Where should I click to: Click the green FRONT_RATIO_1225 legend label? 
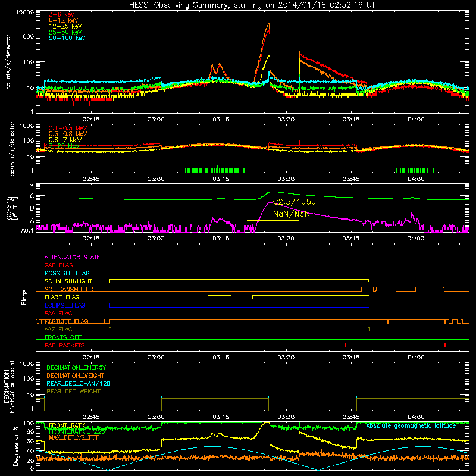pos(77,431)
